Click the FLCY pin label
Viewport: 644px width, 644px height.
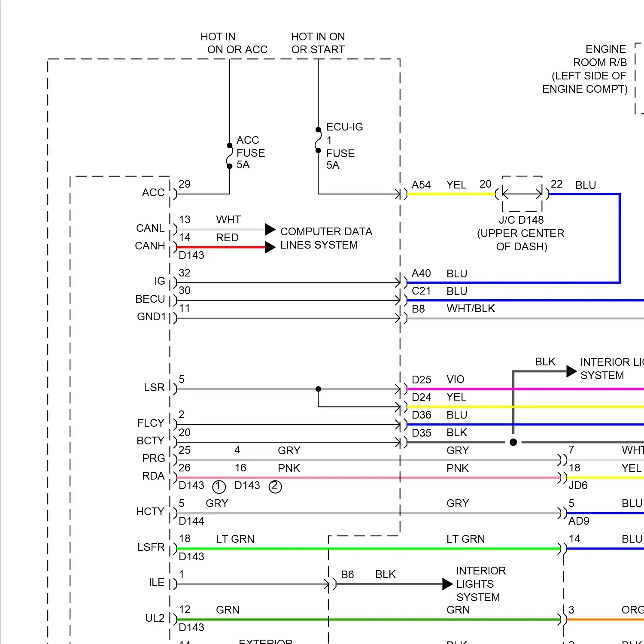(x=151, y=423)
